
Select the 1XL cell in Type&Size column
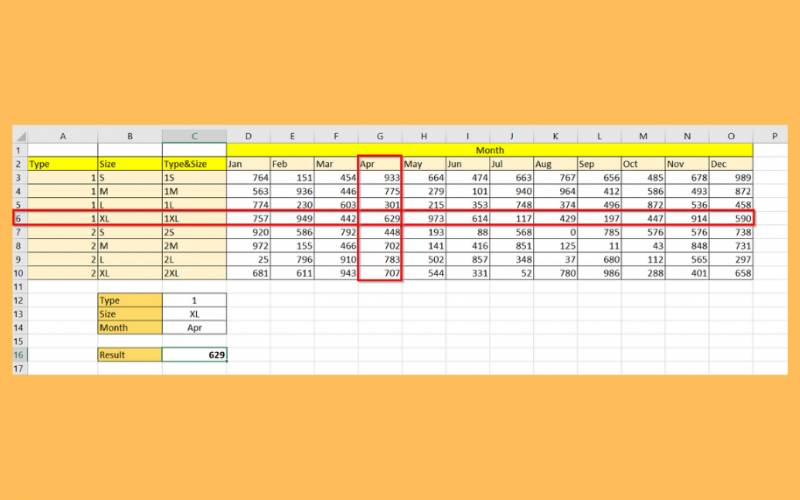tap(193, 217)
